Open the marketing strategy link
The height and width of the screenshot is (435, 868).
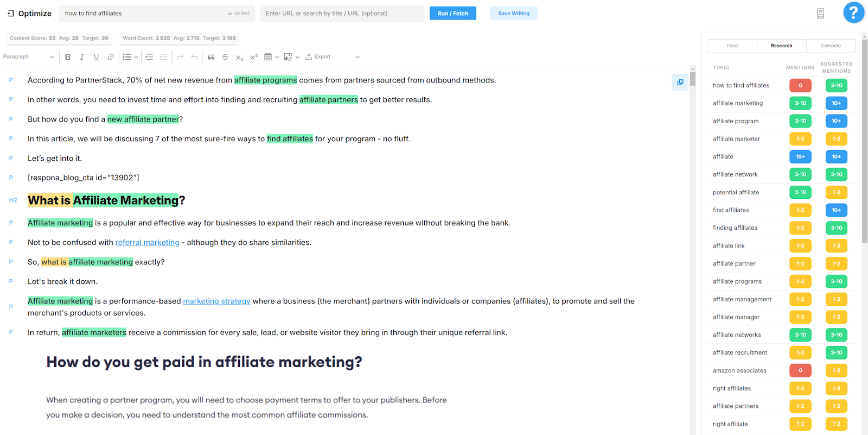tap(216, 301)
